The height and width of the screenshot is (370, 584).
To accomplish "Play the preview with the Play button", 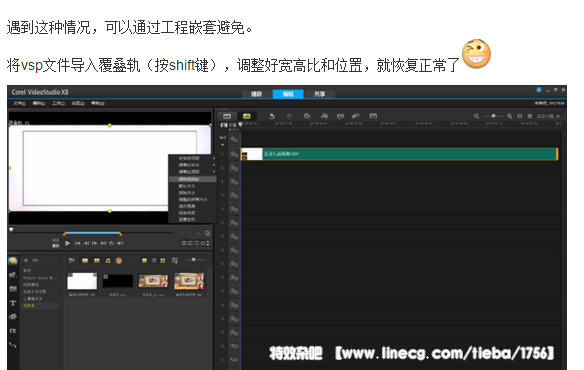I will pos(67,243).
